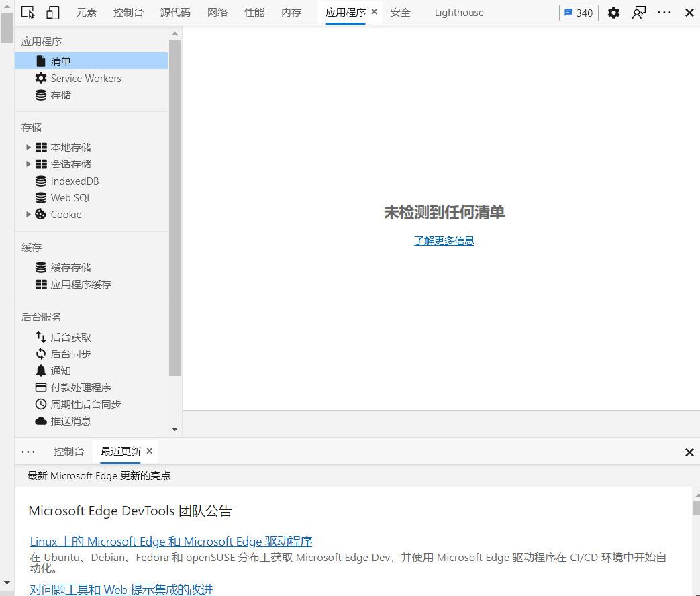The height and width of the screenshot is (596, 700).
Task: Select the 应用程序缓存 label
Action: [81, 285]
